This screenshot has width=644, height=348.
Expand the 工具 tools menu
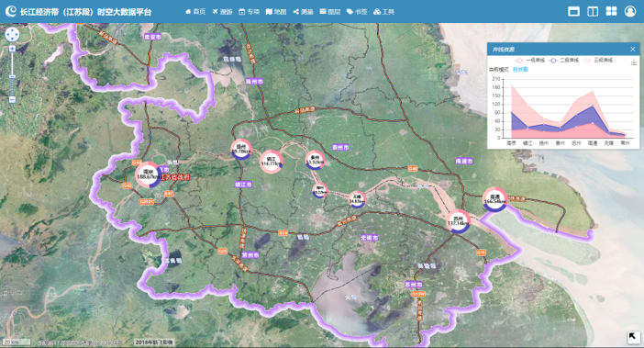coord(383,12)
